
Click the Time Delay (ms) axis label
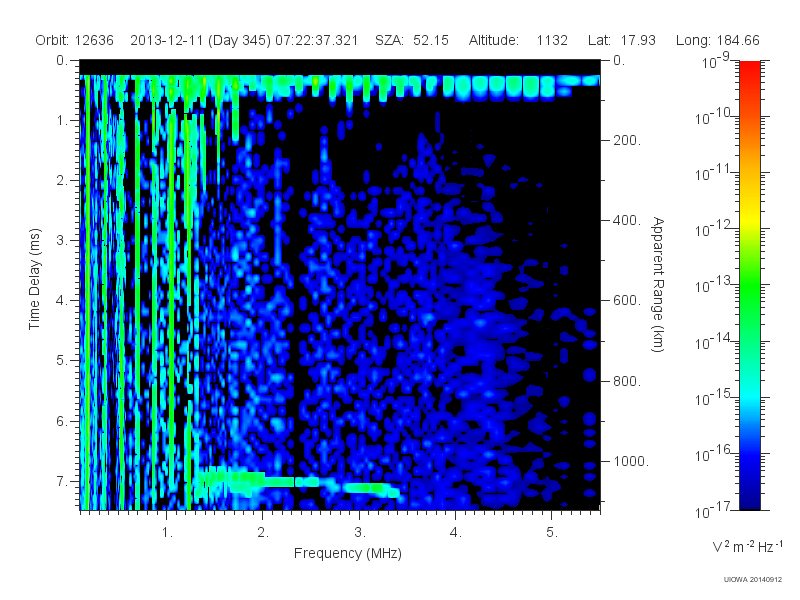pos(34,279)
